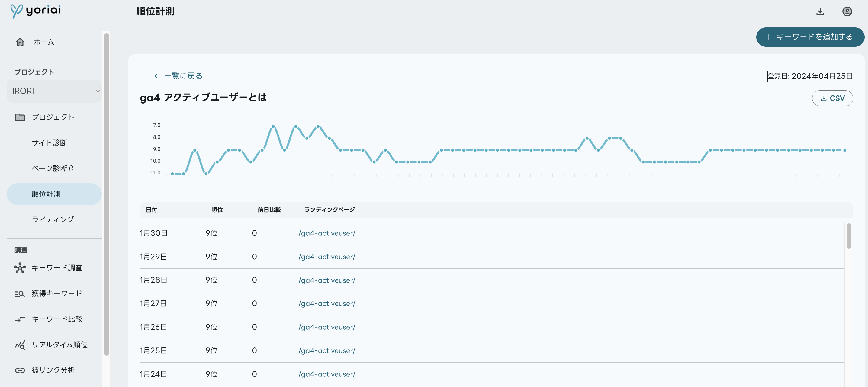
Task: Open キーワード比較 in sidebar
Action: (x=57, y=319)
